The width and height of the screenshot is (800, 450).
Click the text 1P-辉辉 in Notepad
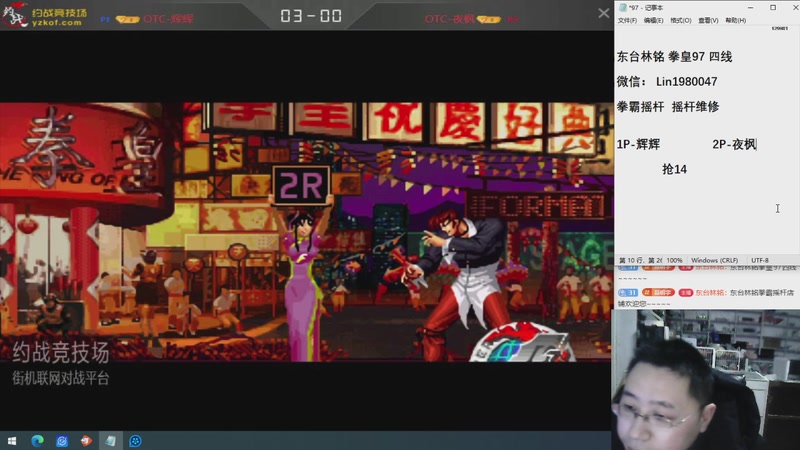638,144
